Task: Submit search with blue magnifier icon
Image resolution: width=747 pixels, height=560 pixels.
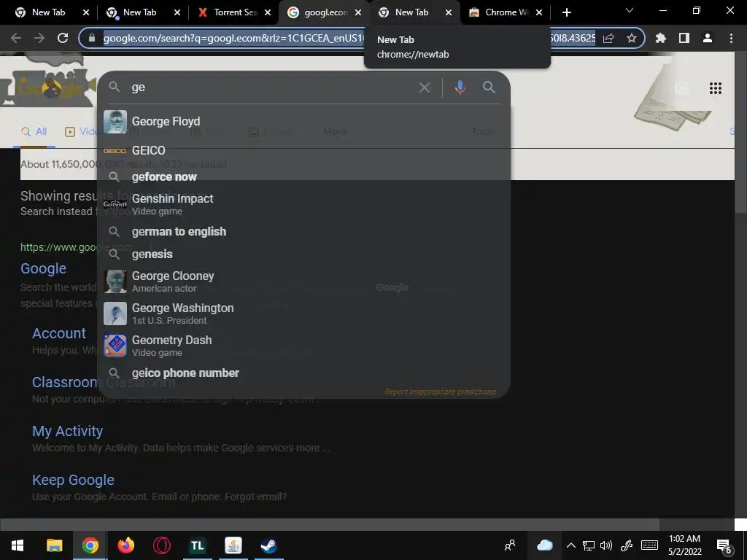Action: 489,87
